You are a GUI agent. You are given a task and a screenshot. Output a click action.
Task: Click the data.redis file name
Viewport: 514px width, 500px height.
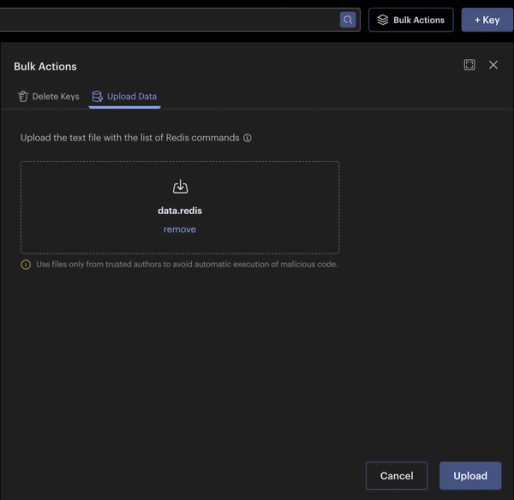tap(180, 211)
